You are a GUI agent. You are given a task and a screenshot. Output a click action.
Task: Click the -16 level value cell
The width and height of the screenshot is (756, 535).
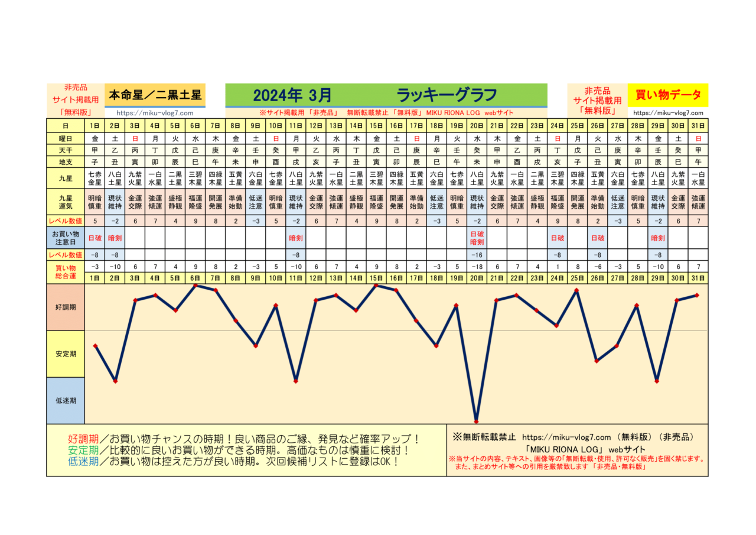[x=476, y=254]
